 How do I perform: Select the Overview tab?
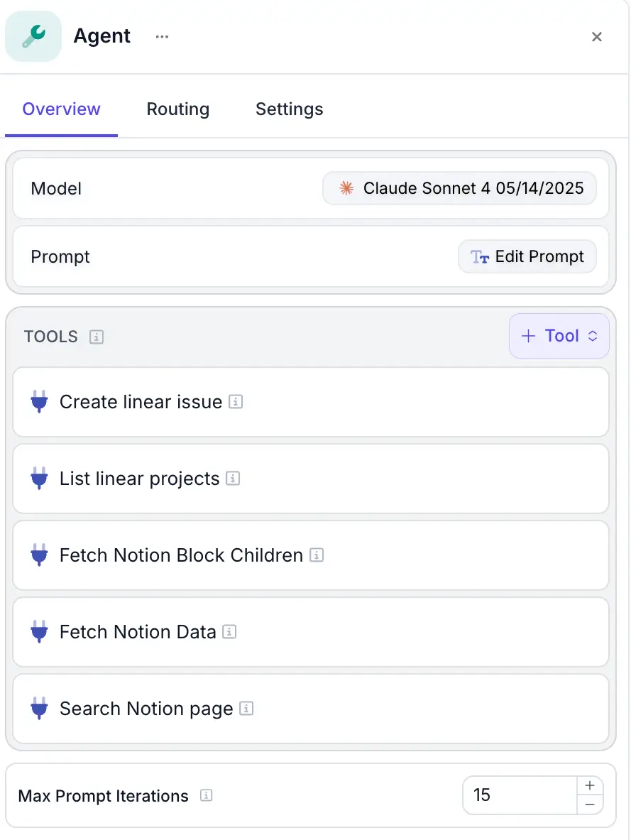62,109
